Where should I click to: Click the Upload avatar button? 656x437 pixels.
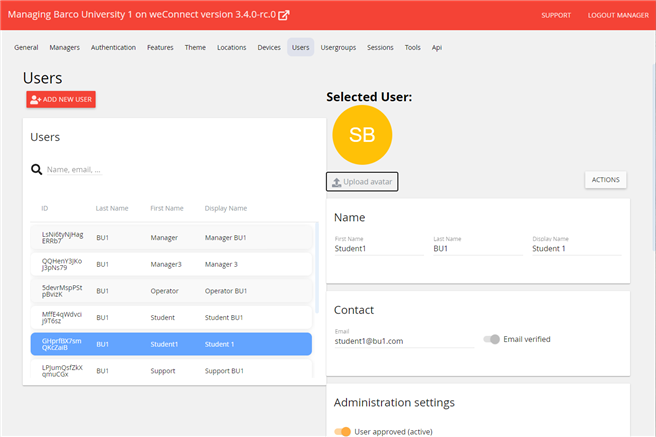coord(362,181)
